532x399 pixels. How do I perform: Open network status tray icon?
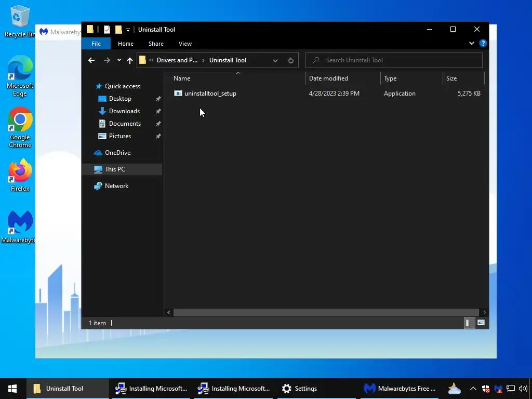pos(511,389)
